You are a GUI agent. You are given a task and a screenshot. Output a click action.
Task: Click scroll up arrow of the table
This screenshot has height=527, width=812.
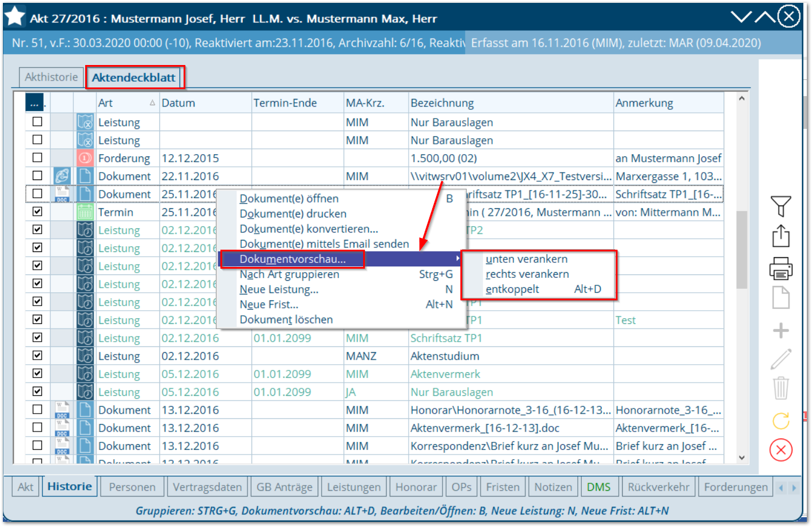[742, 98]
